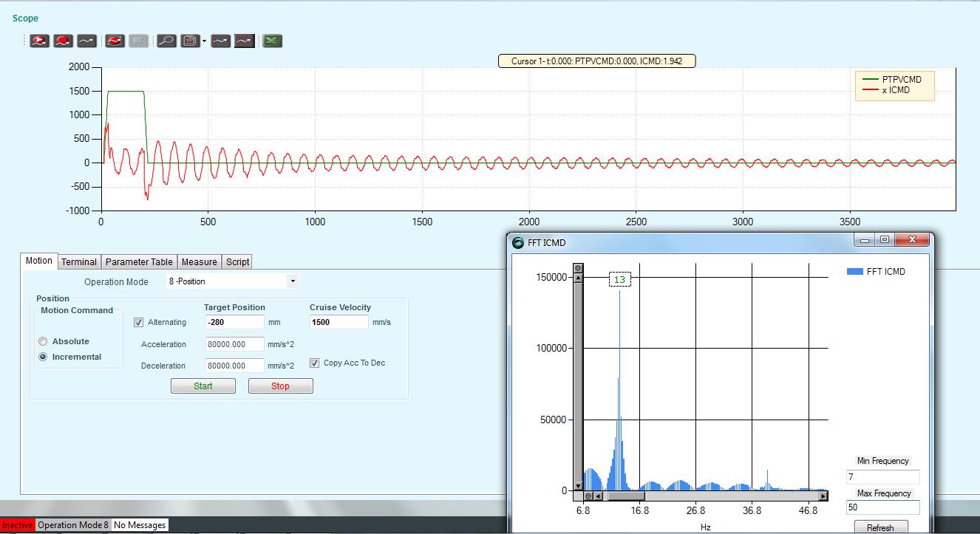Viewport: 980px width, 534px height.
Task: Open the Terminal tab
Action: pos(79,261)
